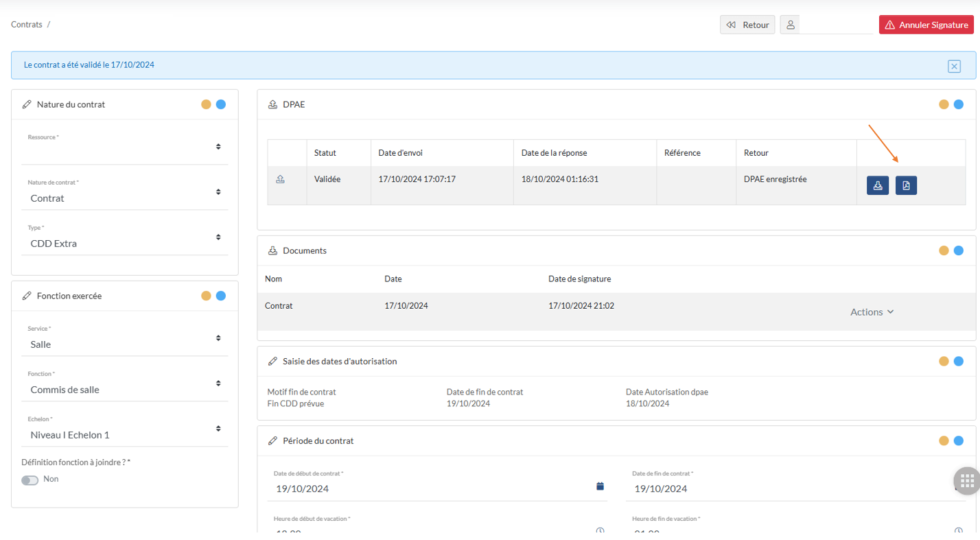980x540 pixels.
Task: Click the upload icon in the Validée row
Action: coord(280,179)
